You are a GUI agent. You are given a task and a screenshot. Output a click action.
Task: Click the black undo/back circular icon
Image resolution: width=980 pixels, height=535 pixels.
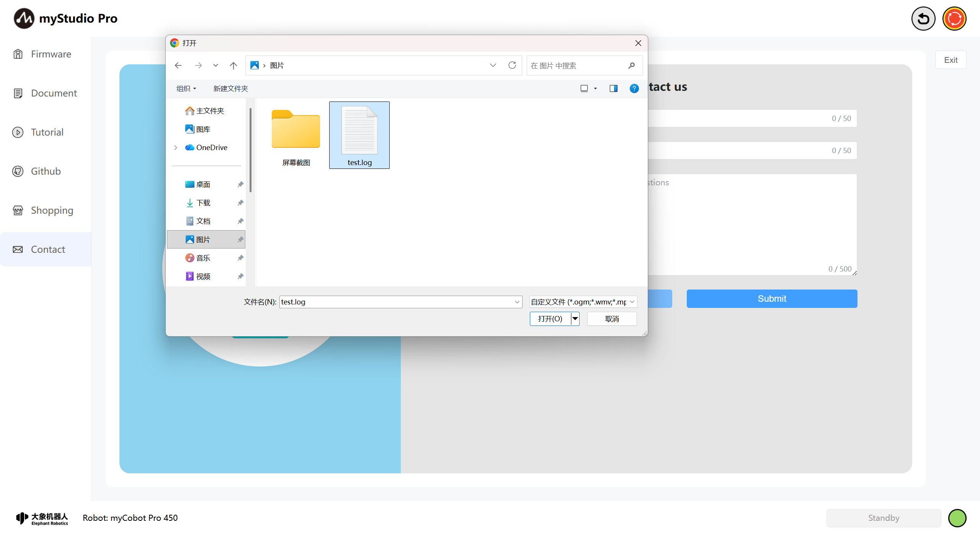[x=923, y=18]
